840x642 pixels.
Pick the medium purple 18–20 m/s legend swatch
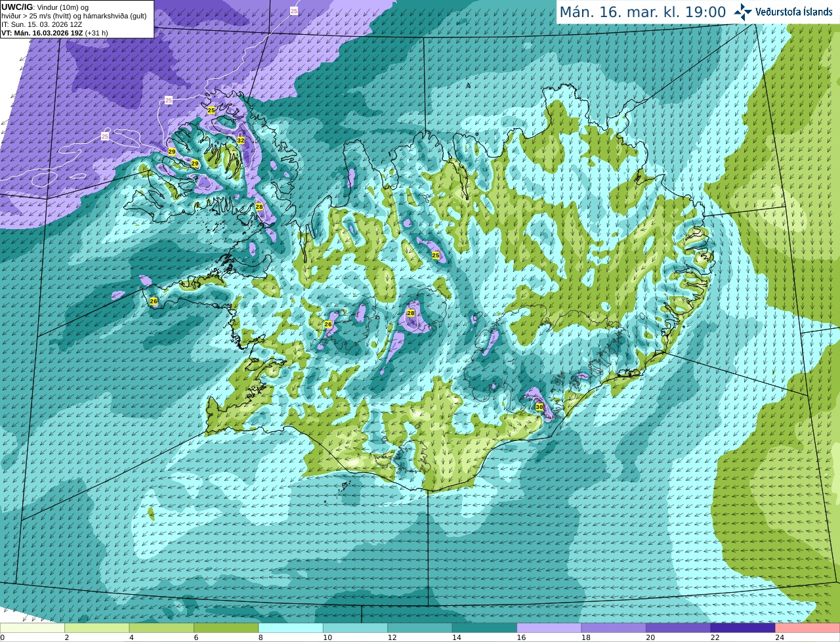(614, 628)
